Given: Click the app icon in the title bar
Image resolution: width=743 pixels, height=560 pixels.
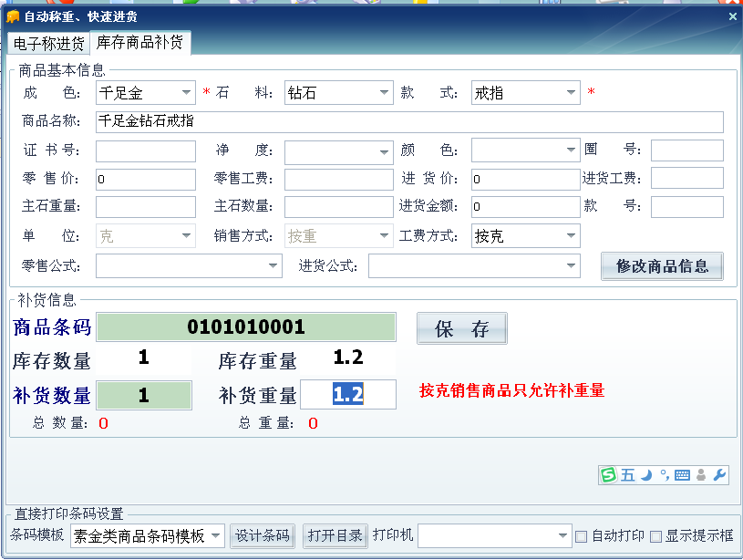Looking at the screenshot, I should pyautogui.click(x=13, y=16).
